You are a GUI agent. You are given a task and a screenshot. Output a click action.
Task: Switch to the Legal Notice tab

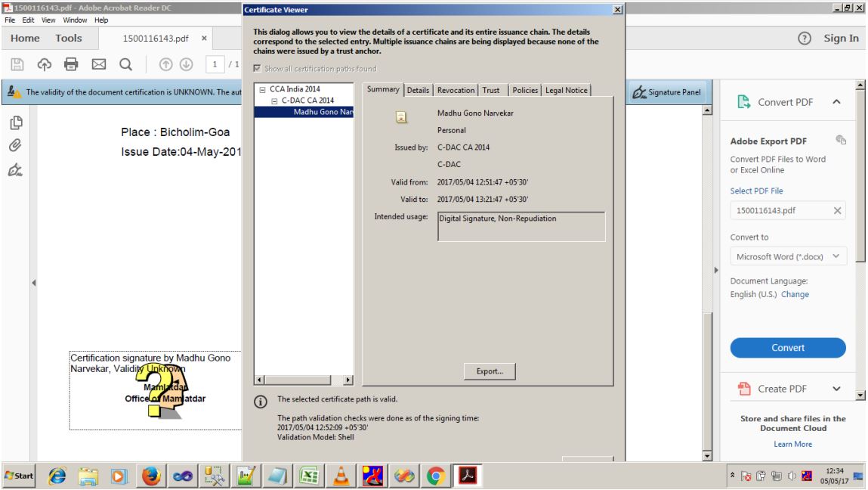567,90
